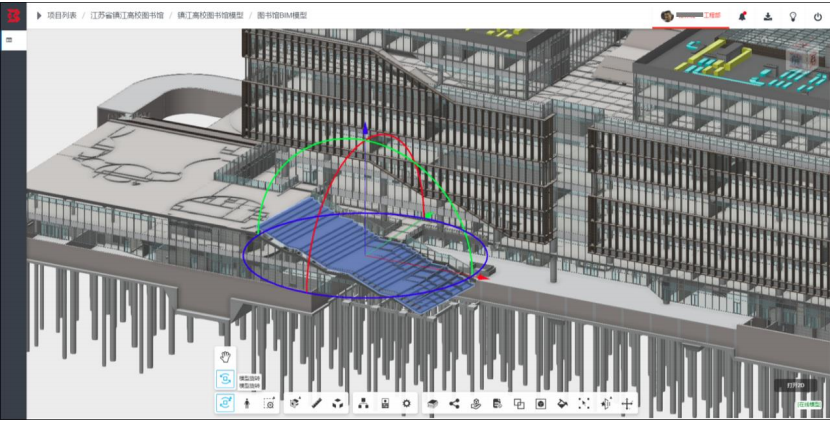Click the share icon in toolbar

click(454, 404)
